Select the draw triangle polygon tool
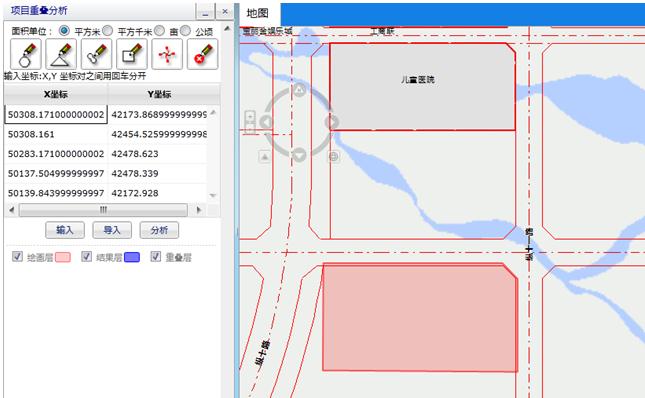The width and height of the screenshot is (645, 398). (x=61, y=54)
